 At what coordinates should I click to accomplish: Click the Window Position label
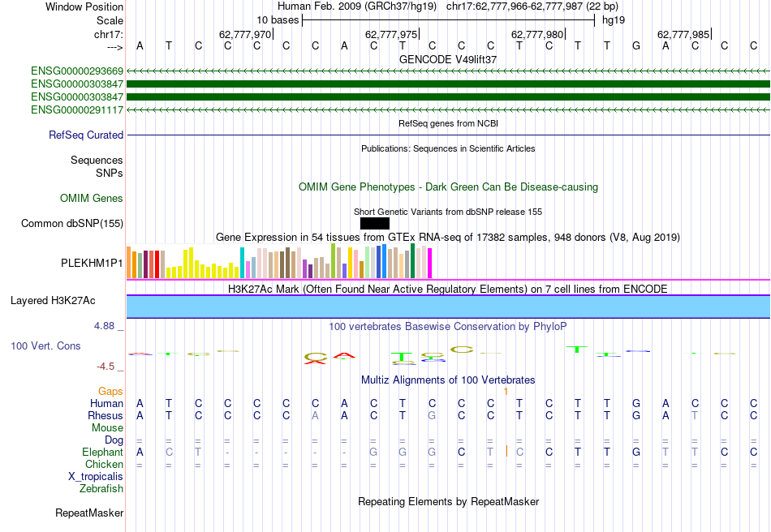84,6
